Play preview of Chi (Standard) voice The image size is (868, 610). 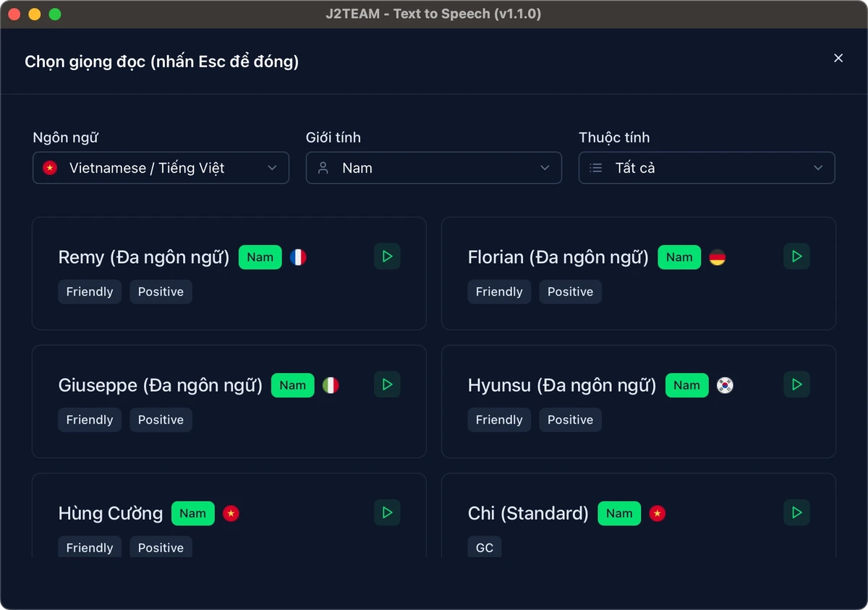click(x=796, y=512)
